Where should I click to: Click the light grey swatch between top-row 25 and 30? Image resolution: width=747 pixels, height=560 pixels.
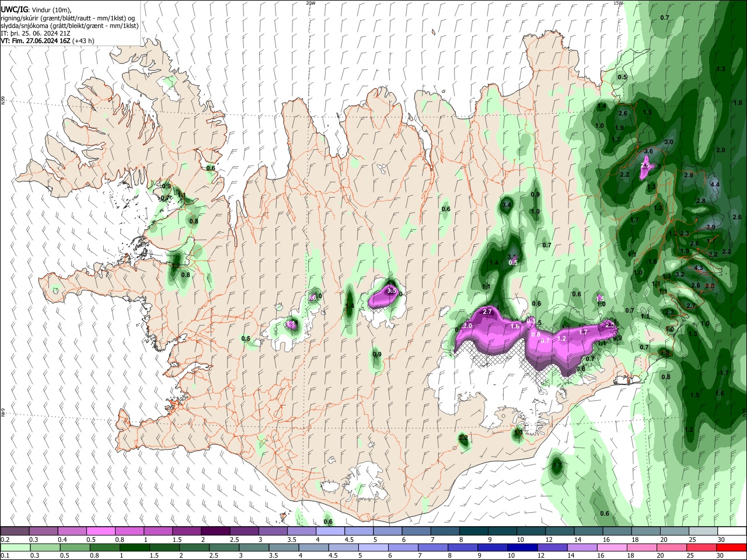(703, 531)
